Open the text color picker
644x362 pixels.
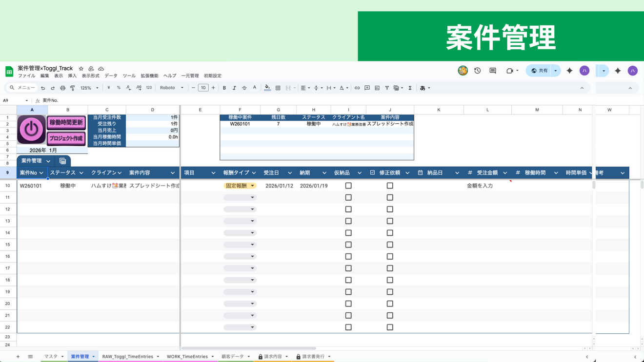(255, 88)
